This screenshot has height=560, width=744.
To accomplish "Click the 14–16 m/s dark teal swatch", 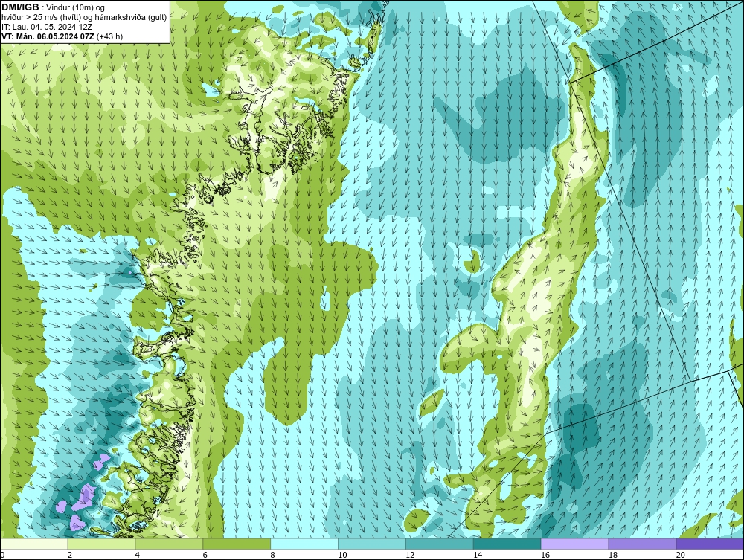I will [507, 544].
